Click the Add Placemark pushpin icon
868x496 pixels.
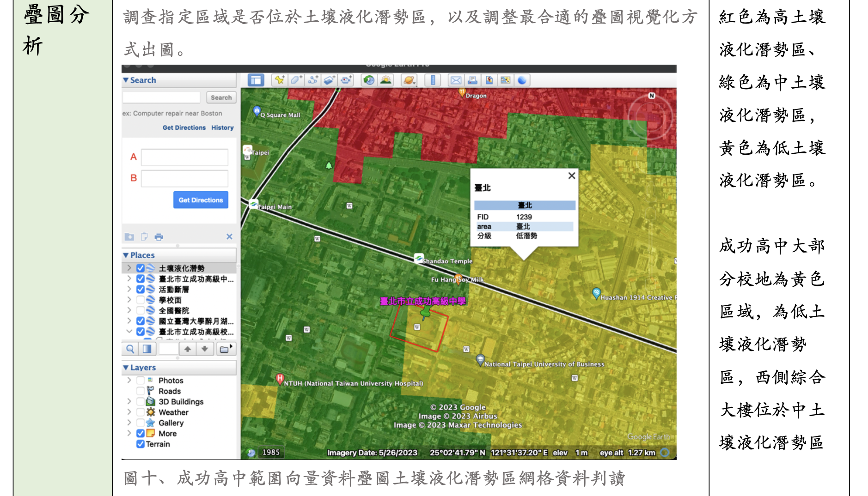pyautogui.click(x=279, y=80)
